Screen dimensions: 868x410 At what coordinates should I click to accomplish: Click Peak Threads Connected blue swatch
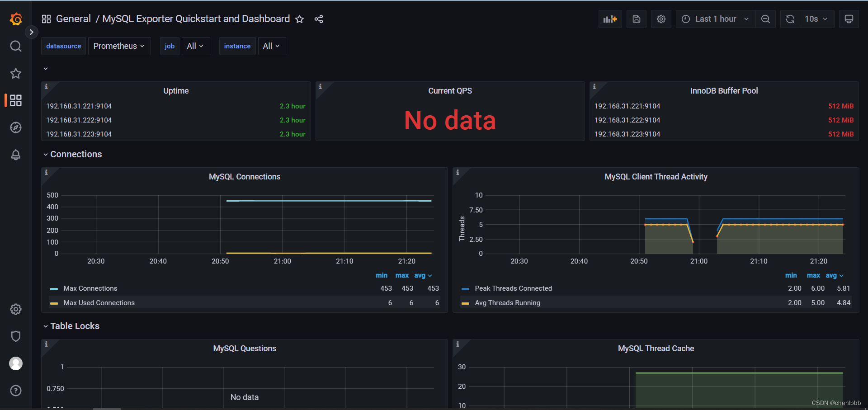click(x=465, y=289)
